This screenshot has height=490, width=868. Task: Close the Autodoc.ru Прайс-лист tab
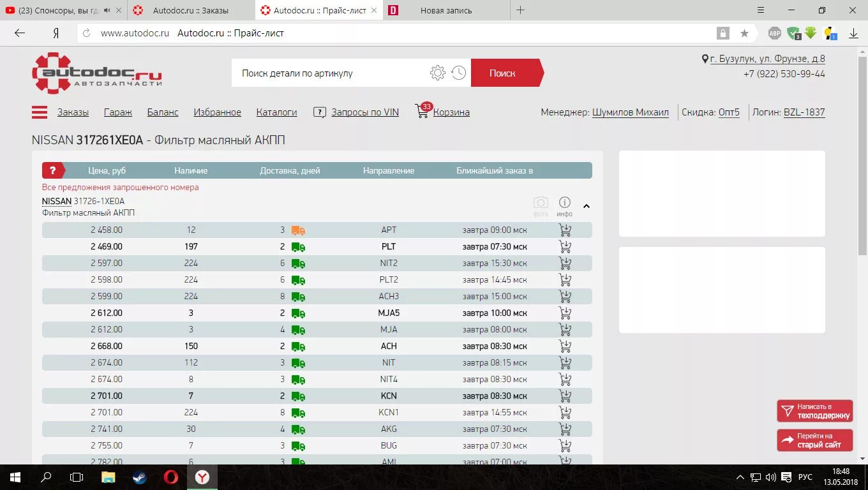[x=374, y=10]
